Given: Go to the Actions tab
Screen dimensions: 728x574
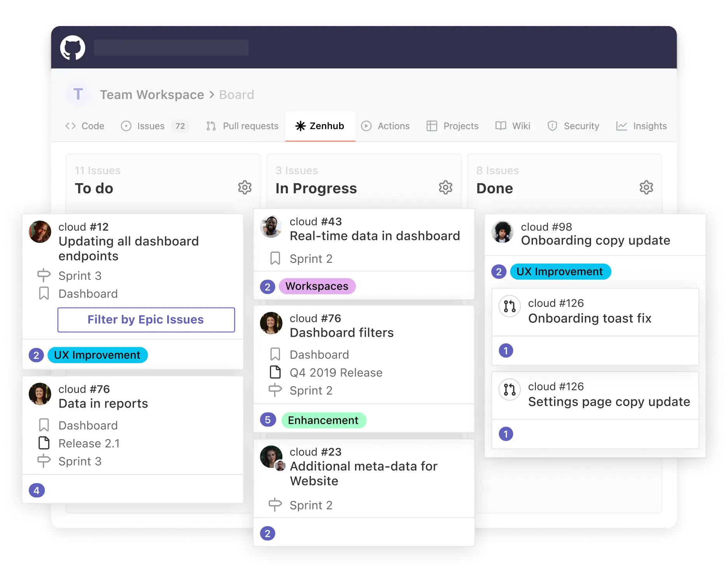Looking at the screenshot, I should pyautogui.click(x=385, y=126).
